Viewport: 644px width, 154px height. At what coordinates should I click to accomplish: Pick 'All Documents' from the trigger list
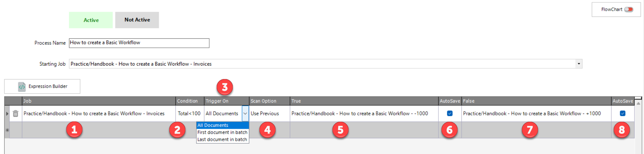[222, 125]
